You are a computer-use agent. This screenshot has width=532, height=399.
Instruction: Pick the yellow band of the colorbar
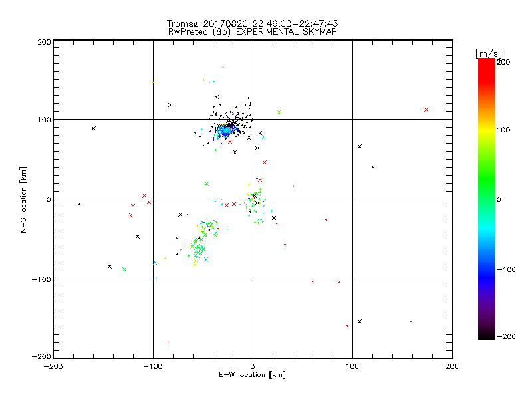(x=487, y=130)
